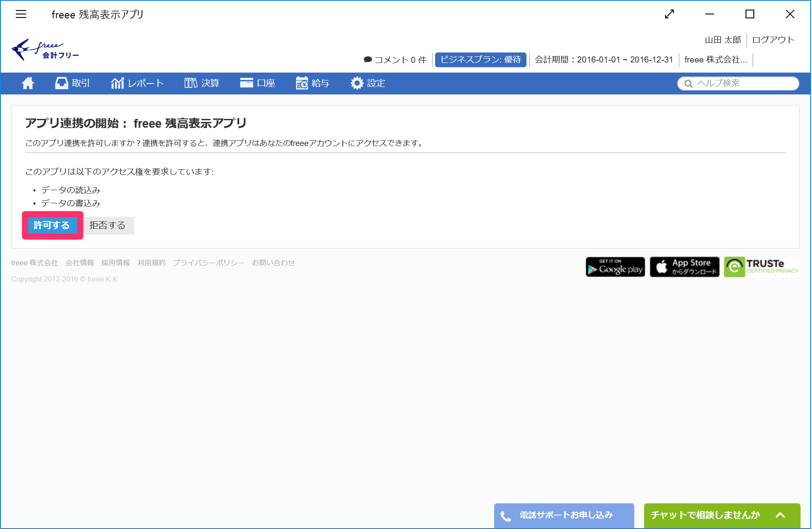The height and width of the screenshot is (529, 812).
Task: Click the データの読込み list item
Action: [71, 190]
